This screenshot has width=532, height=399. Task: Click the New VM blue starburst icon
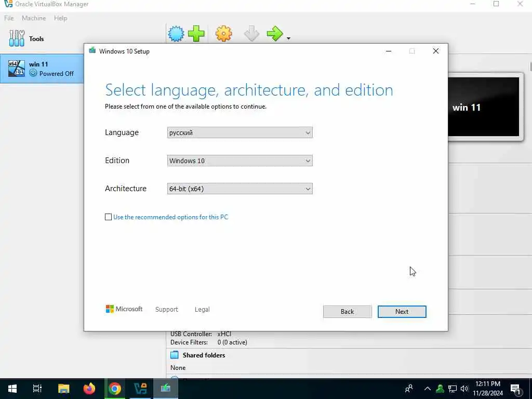coord(176,34)
